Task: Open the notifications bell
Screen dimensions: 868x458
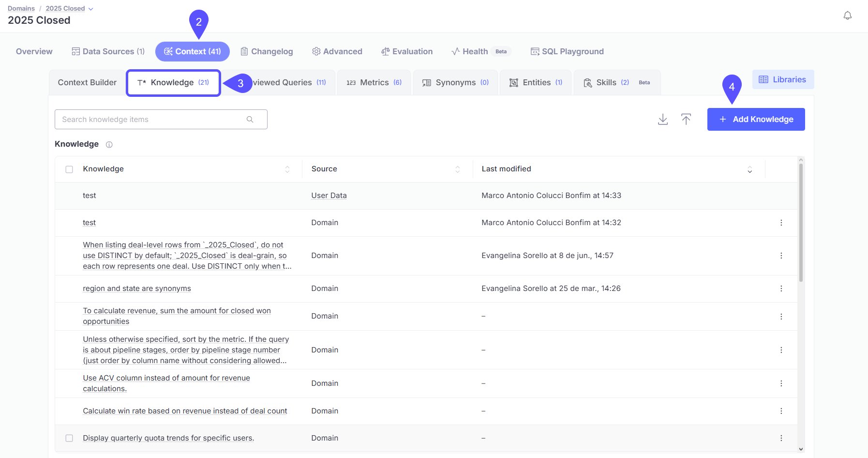Action: point(847,15)
